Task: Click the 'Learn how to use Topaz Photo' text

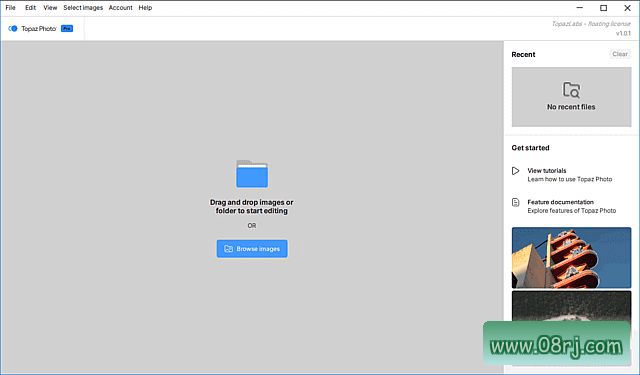Action: 570,179
